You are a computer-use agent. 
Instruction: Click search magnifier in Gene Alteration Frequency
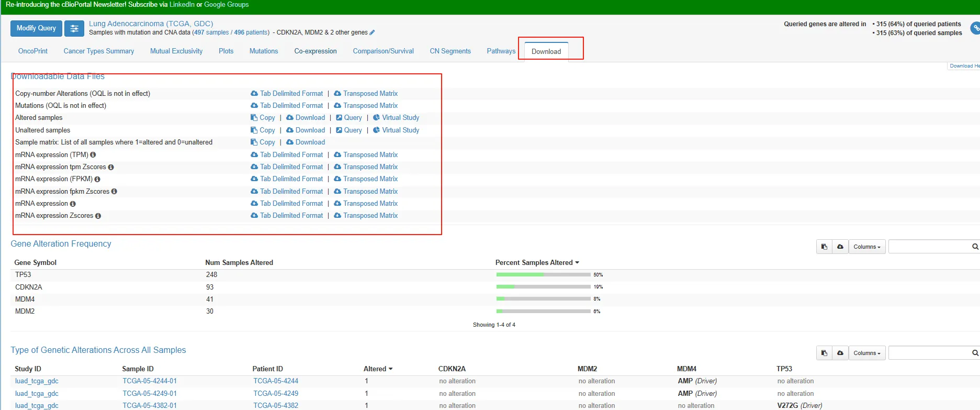click(975, 247)
